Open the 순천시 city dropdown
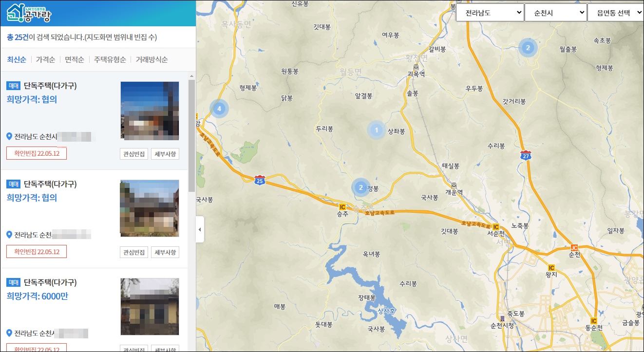644x352 pixels. point(556,13)
